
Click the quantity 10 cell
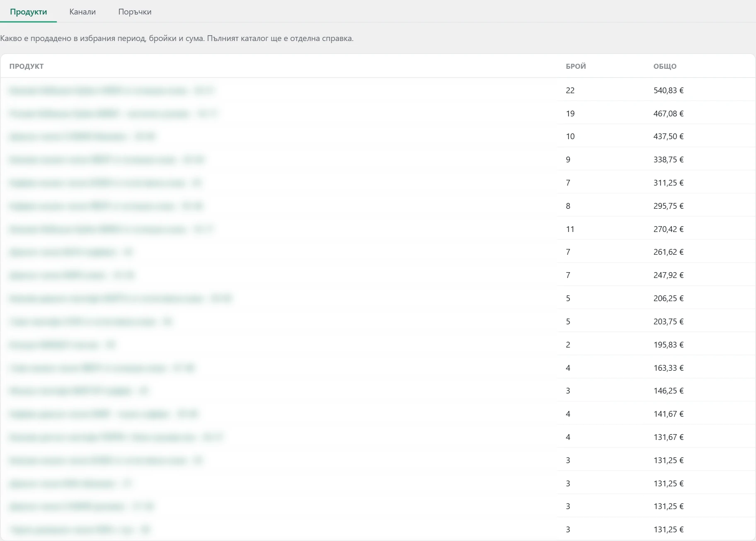click(x=570, y=136)
